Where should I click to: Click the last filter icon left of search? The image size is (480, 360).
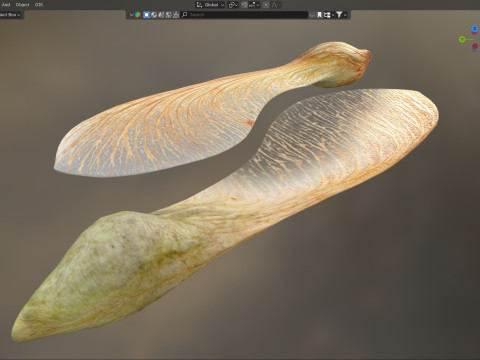[x=176, y=15]
